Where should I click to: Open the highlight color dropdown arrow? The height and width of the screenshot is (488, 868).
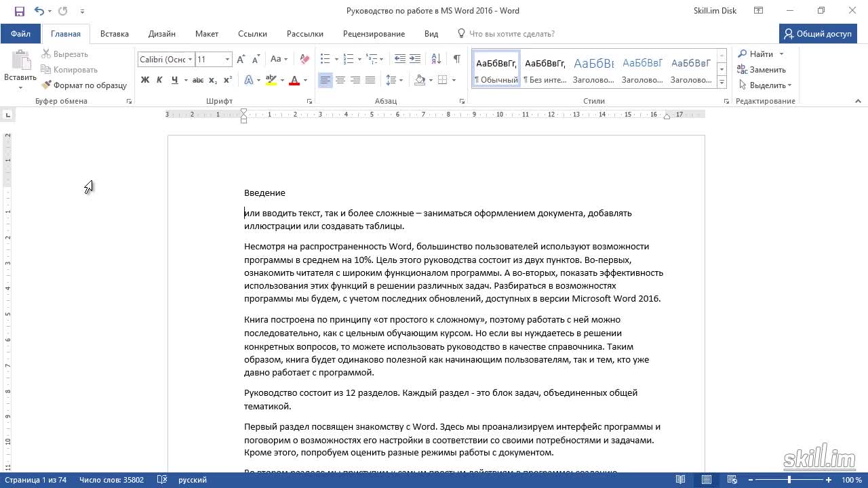(x=282, y=80)
